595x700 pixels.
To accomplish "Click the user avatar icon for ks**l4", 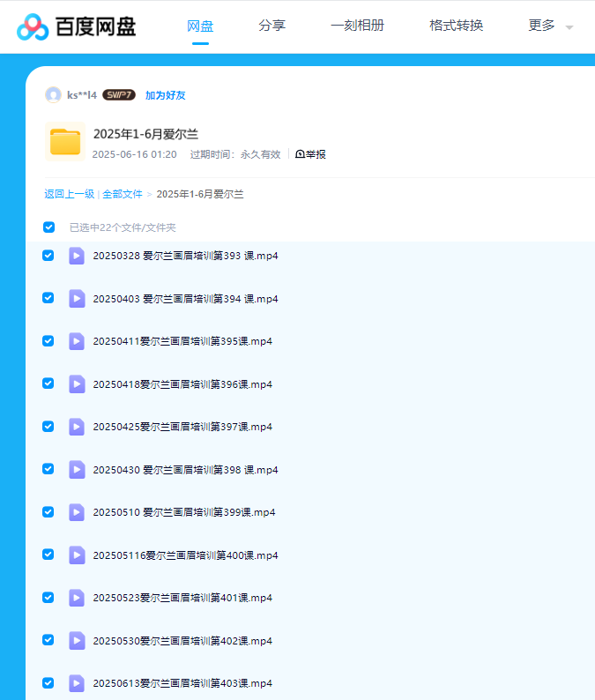I will (x=53, y=95).
